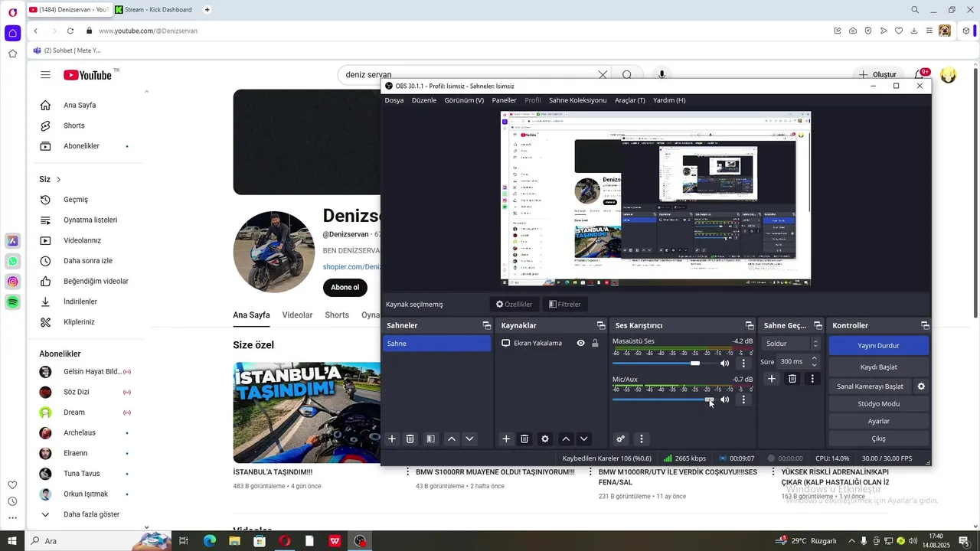Image resolution: width=980 pixels, height=551 pixels.
Task: Undock the Kaynaklar panel
Action: pos(600,326)
